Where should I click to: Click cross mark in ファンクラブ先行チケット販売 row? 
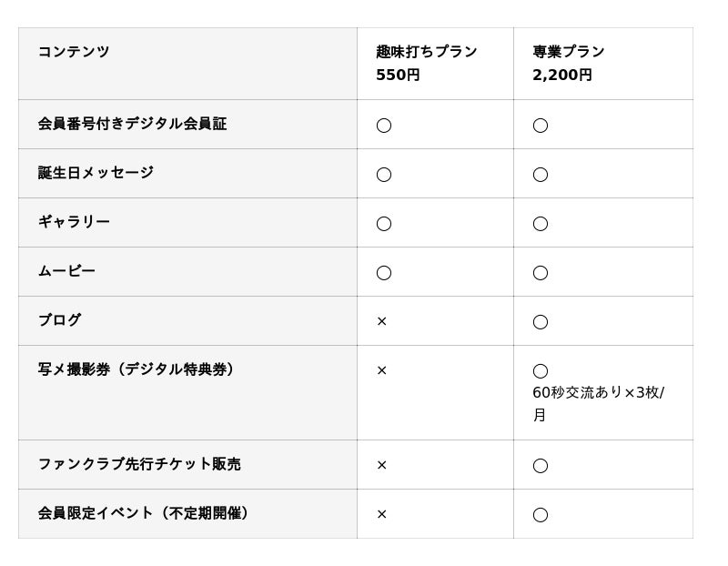click(x=382, y=465)
